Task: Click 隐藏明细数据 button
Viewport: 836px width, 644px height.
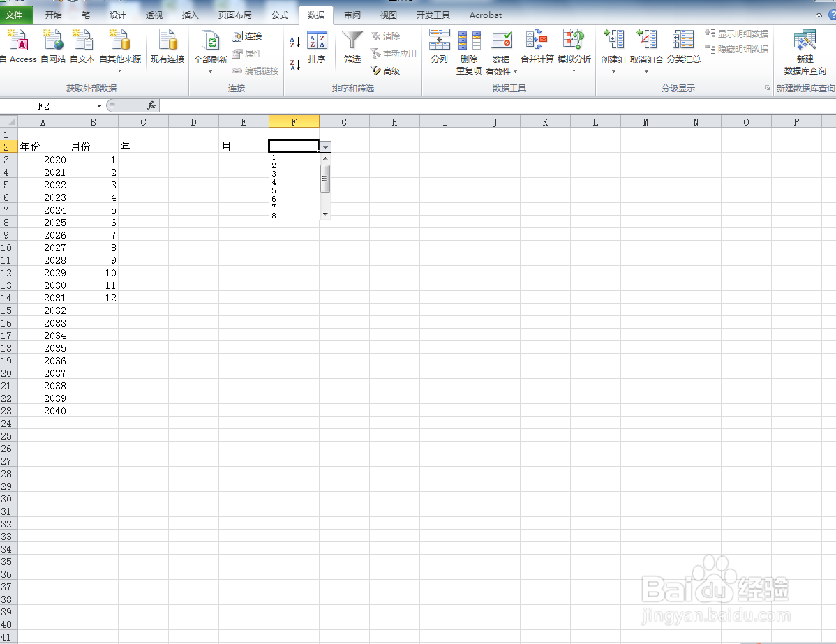Action: click(x=737, y=49)
